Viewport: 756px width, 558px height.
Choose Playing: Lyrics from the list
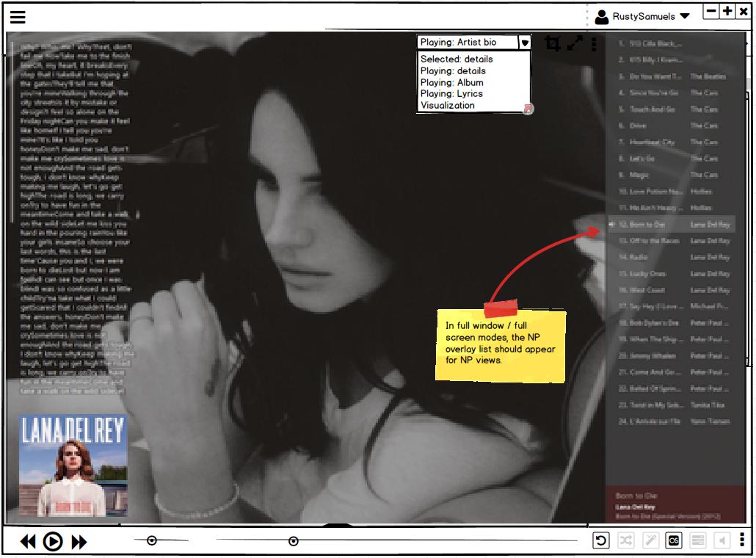click(x=451, y=93)
